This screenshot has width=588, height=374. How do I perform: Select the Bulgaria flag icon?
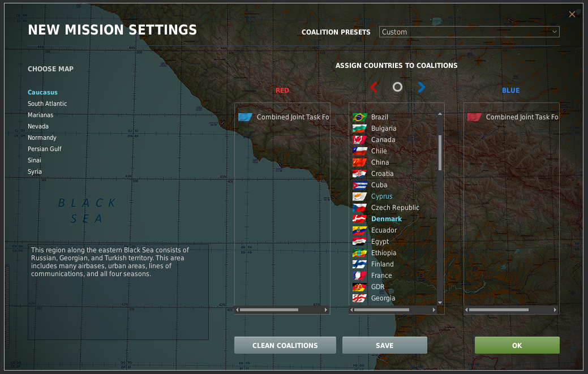[359, 128]
